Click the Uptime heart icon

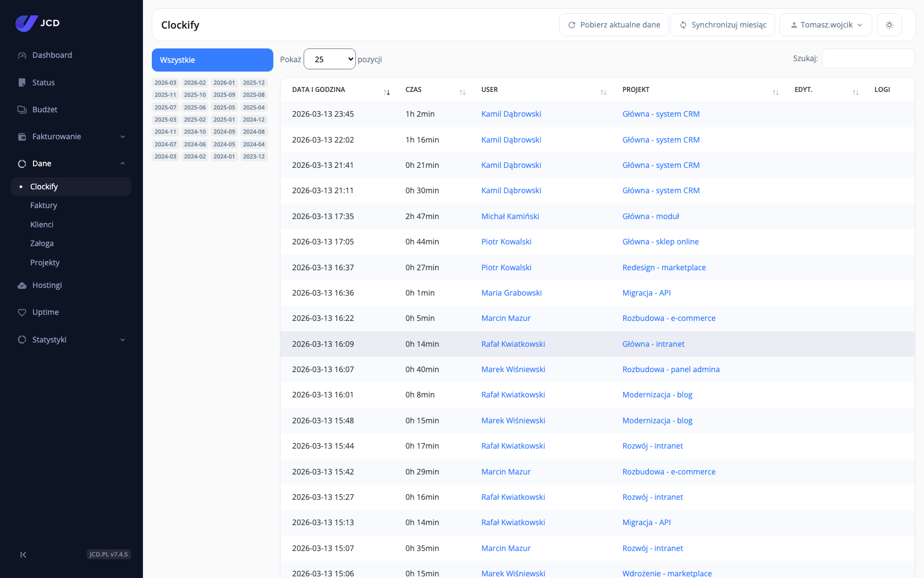click(22, 312)
